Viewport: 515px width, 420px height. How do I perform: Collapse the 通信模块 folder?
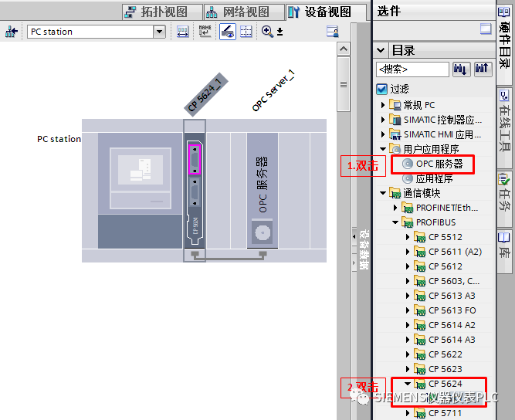pyautogui.click(x=383, y=193)
